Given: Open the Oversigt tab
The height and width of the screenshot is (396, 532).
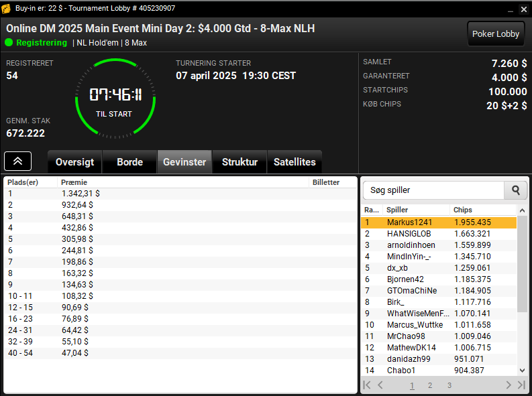Looking at the screenshot, I should (x=74, y=162).
